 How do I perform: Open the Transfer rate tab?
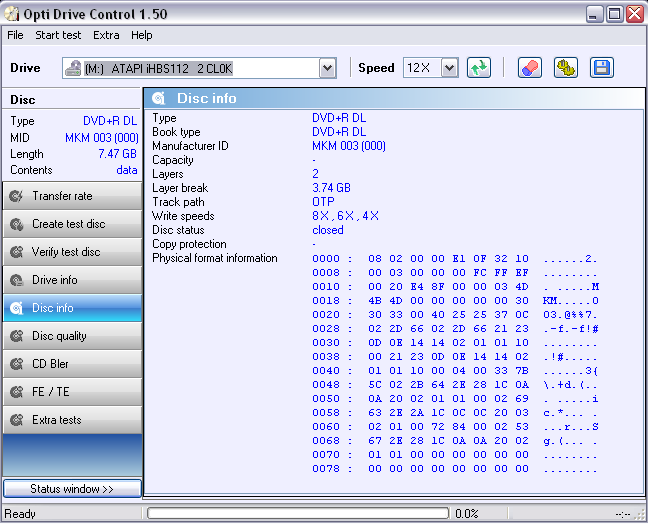pos(73,196)
